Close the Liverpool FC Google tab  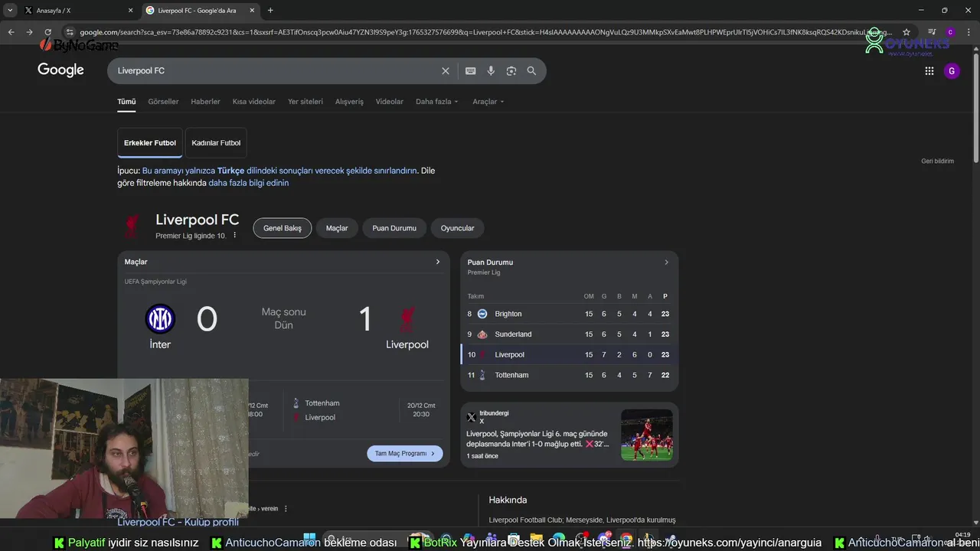pos(252,10)
